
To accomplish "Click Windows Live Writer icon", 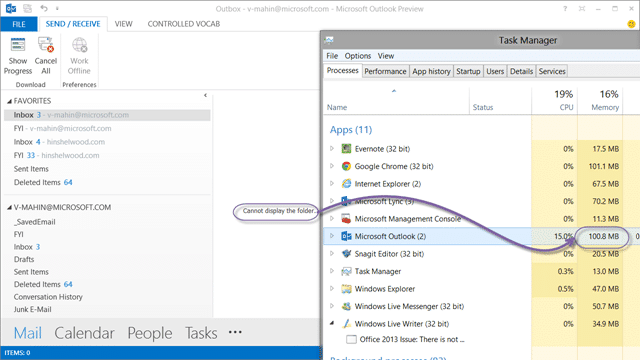I will (346, 324).
